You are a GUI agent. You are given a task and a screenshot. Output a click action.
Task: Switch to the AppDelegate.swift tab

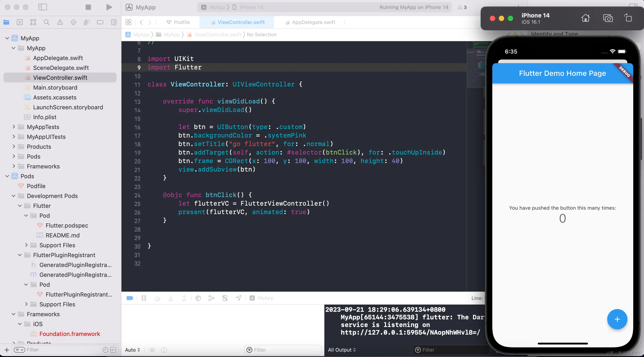313,22
